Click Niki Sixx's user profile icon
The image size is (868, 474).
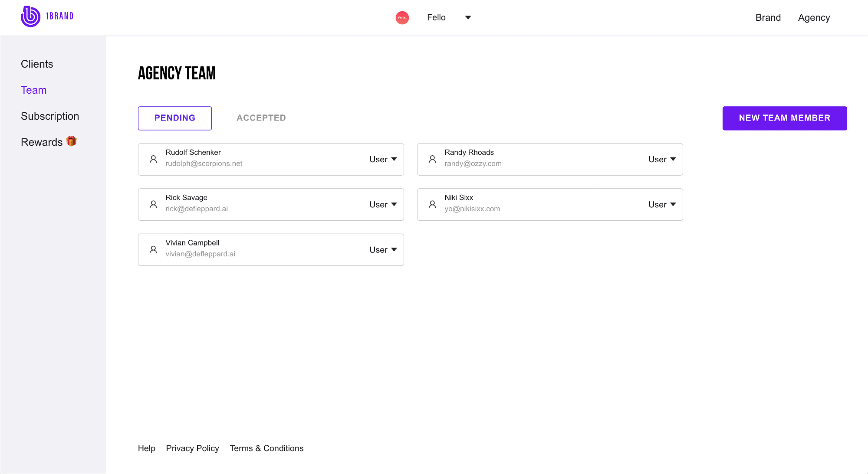[432, 204]
